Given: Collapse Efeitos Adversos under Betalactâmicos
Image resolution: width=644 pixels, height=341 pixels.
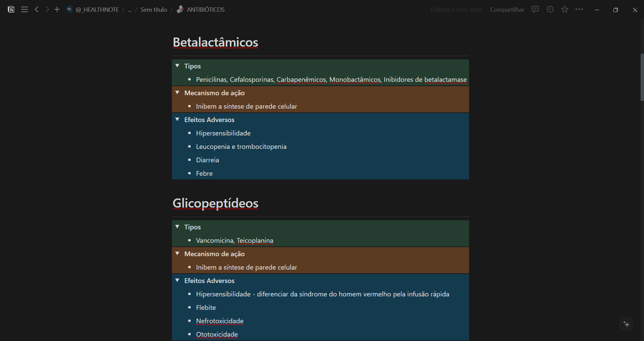Looking at the screenshot, I should [177, 119].
